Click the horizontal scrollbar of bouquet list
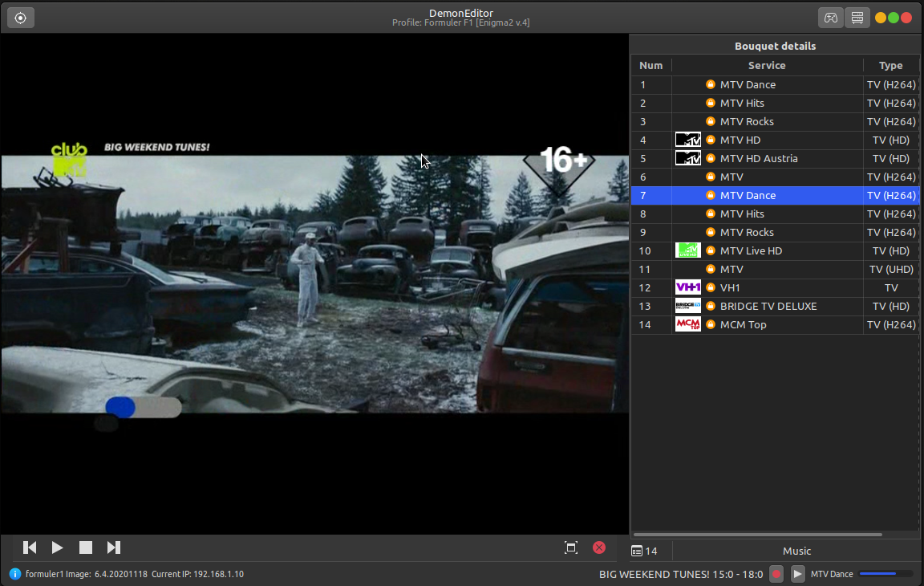The image size is (924, 586). point(757,535)
